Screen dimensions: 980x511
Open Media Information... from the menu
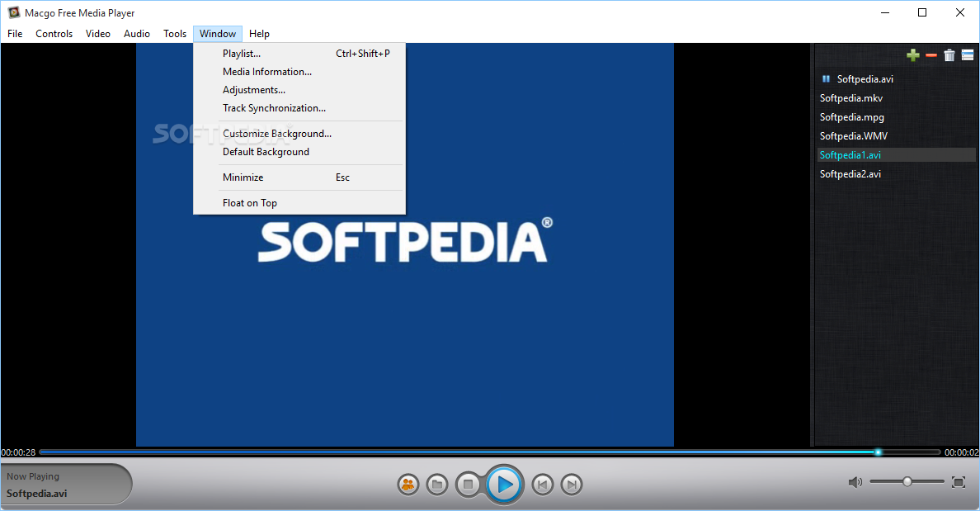tap(299, 72)
